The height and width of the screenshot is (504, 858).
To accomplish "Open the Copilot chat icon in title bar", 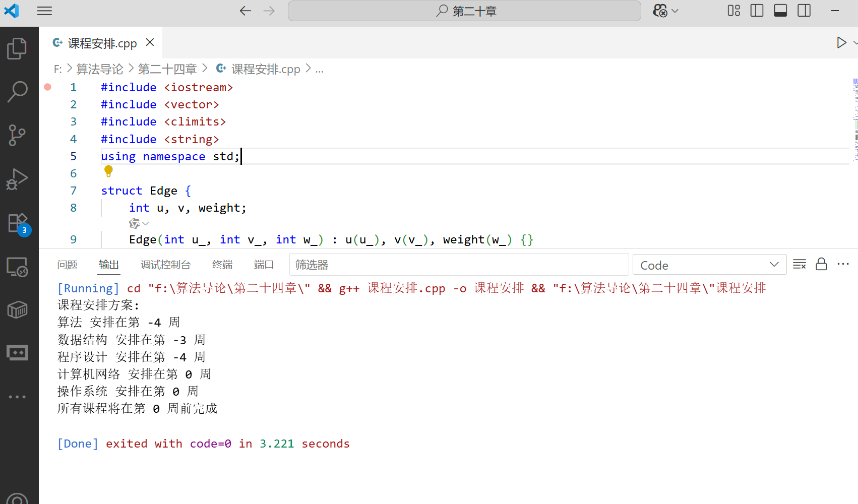I will click(660, 11).
